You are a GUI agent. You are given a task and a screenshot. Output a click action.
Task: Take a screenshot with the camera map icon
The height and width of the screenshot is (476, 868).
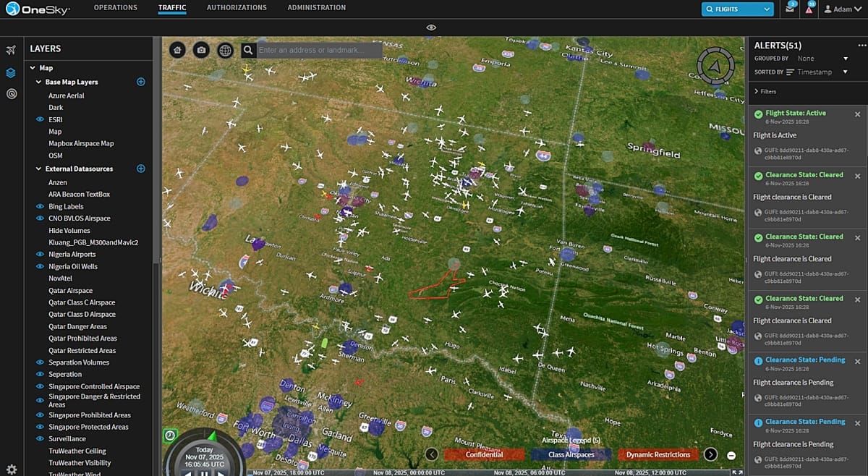(x=200, y=50)
